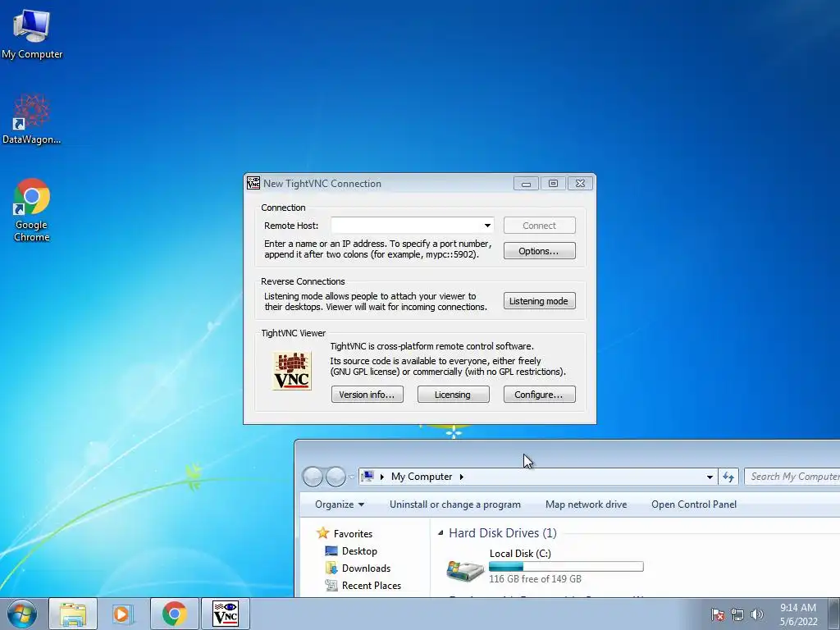The width and height of the screenshot is (840, 630).
Task: Open the Windows Start menu
Action: pos(22,614)
